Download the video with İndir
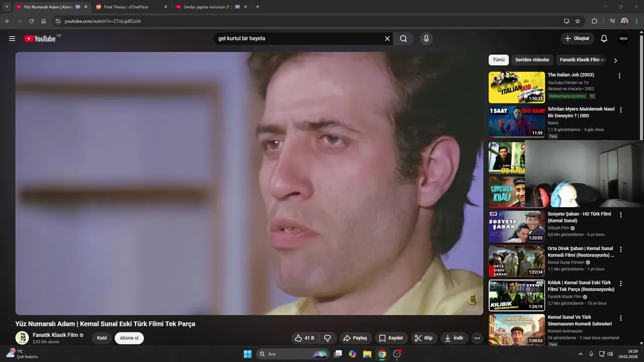Screen dimensions: 644x362 tap(454, 338)
